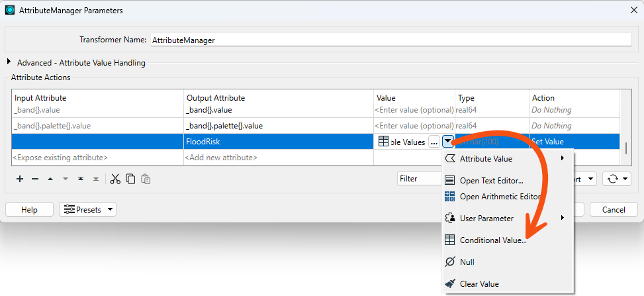Click the Cancel button
Screen dimensions: 644x296
pyautogui.click(x=614, y=210)
